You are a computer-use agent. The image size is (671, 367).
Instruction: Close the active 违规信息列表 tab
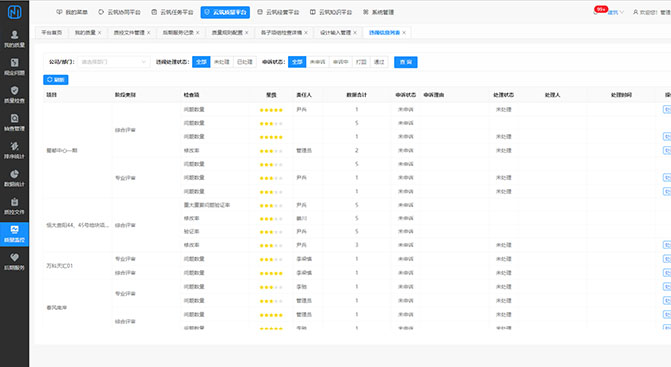[404, 33]
